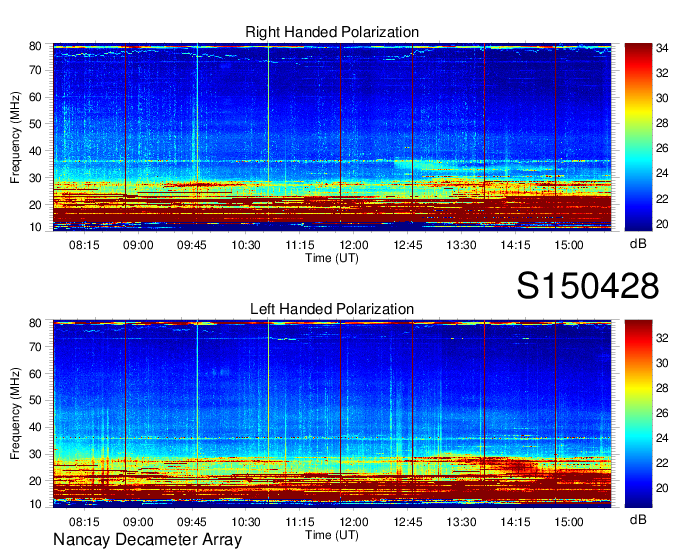Click the 34 value on the color scale
The height and width of the screenshot is (552, 680).
coord(662,48)
